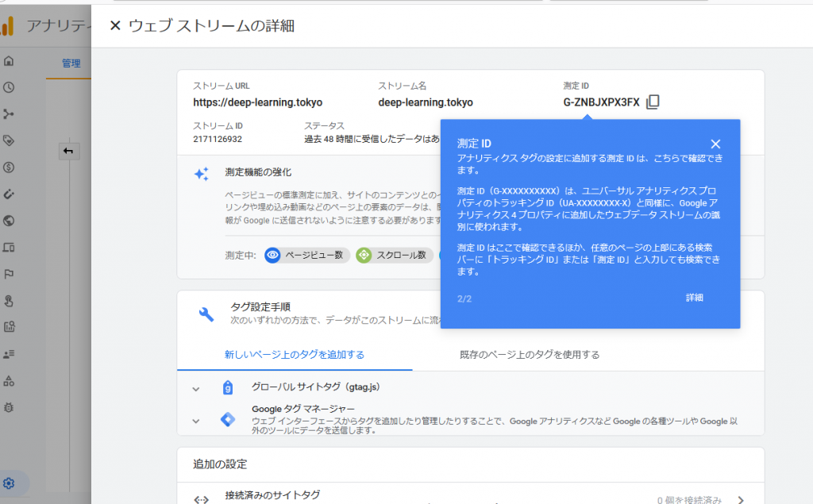This screenshot has width=813, height=504.
Task: Open the Analysis chart icon in sidebar
Action: pos(9,327)
